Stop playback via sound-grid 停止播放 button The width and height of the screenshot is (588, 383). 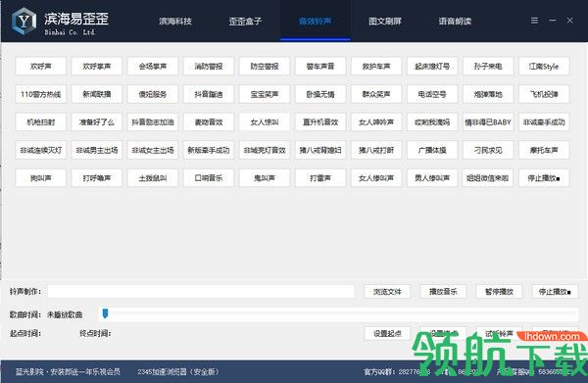544,178
